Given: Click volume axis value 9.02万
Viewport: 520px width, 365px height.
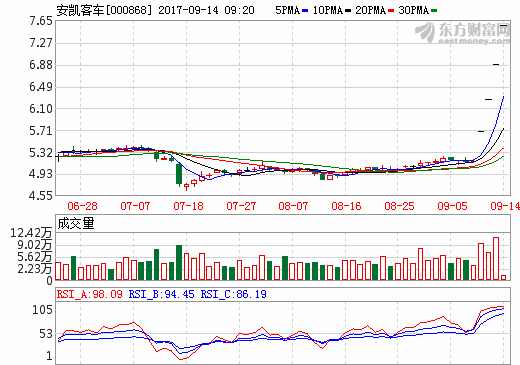Looking at the screenshot, I should (35, 245).
